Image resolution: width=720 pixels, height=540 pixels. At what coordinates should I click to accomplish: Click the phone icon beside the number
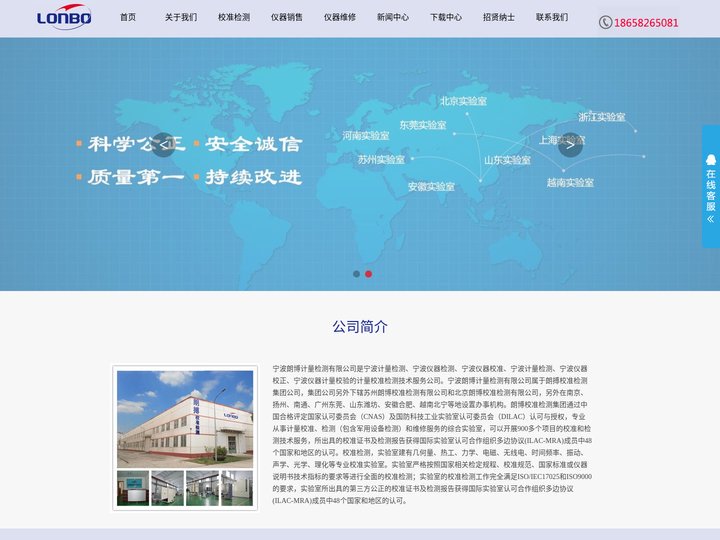pos(605,22)
